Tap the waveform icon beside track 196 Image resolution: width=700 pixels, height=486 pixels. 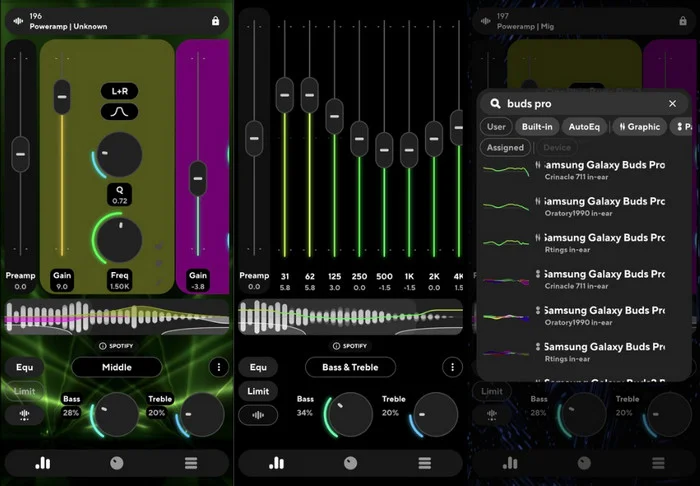pyautogui.click(x=18, y=21)
